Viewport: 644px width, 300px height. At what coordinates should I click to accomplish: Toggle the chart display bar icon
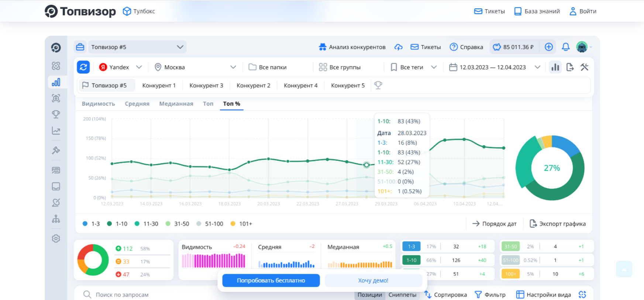pos(555,67)
